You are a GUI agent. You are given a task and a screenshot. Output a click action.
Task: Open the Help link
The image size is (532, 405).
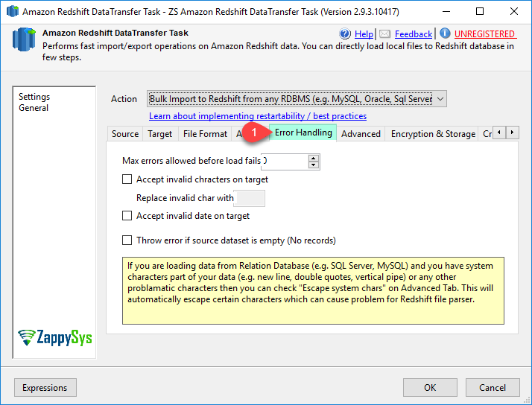click(364, 34)
